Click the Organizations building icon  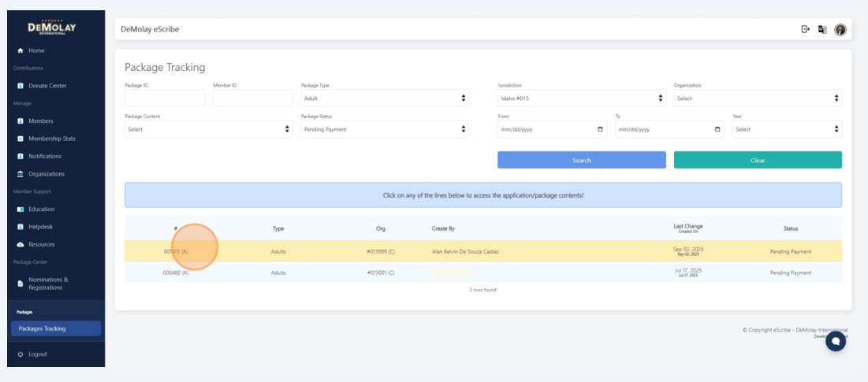pyautogui.click(x=20, y=174)
